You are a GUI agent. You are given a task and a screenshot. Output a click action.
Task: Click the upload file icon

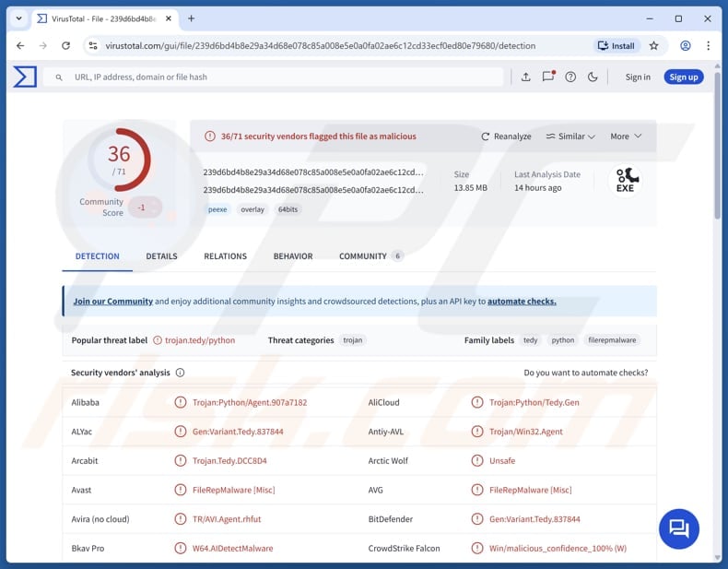[x=525, y=77]
